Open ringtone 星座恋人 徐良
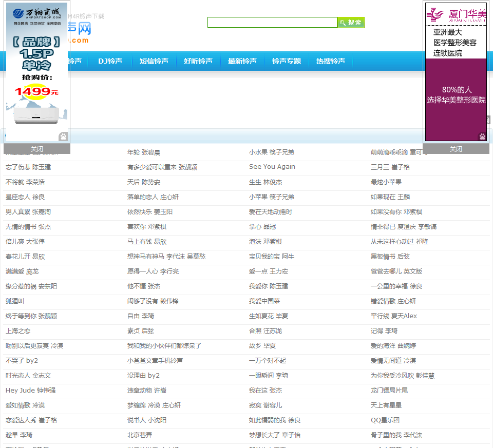Screen dimensions: 493x448 pos(25,197)
